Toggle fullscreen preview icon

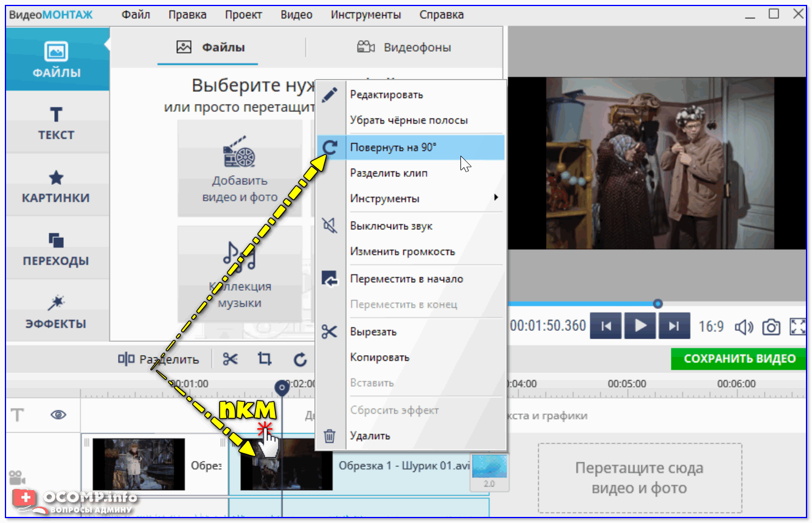[798, 327]
